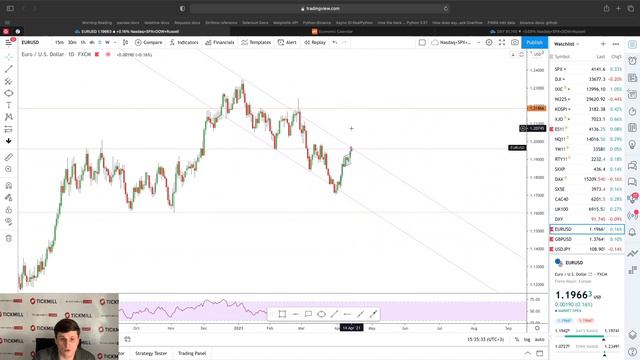Switch to the Strategy Tester tab
Screen dimensions: 640x360
pyautogui.click(x=151, y=353)
